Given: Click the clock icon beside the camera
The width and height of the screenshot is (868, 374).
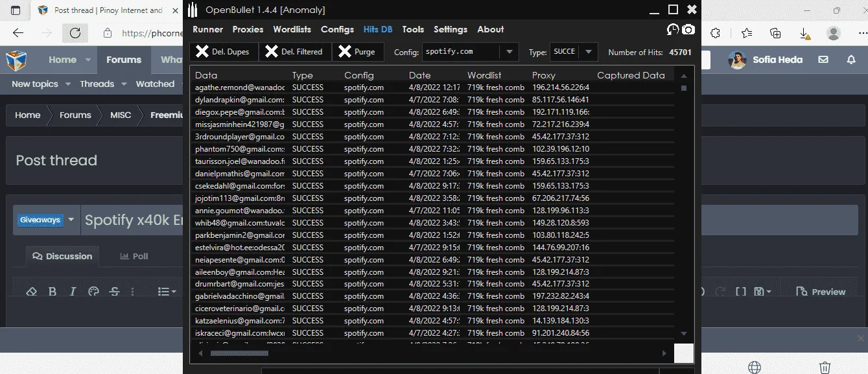Looking at the screenshot, I should (673, 29).
